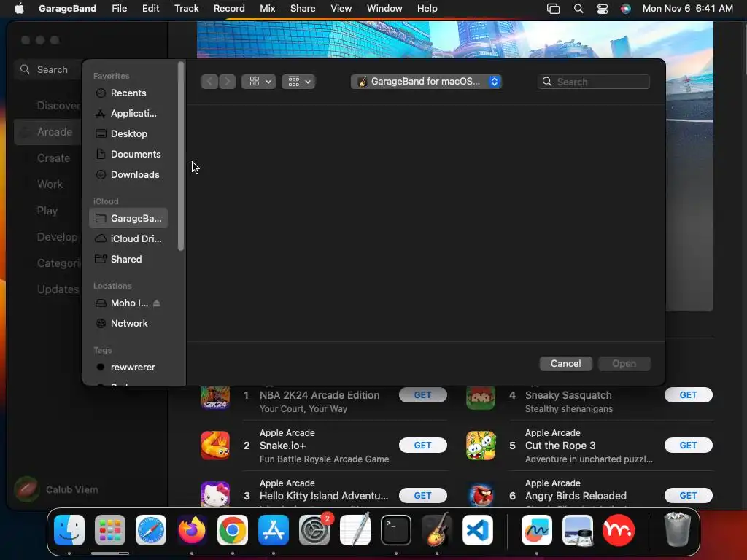Launch Safari from the Dock

[151, 530]
